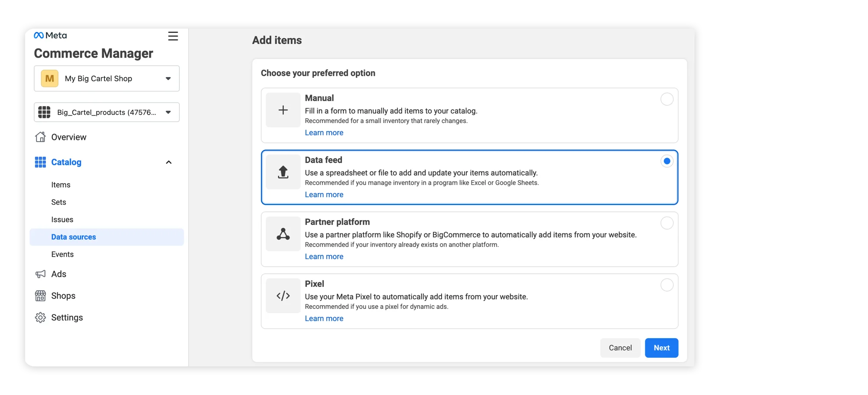Viewport: 868px width, 395px height.
Task: Open Items under Catalog
Action: click(x=61, y=185)
